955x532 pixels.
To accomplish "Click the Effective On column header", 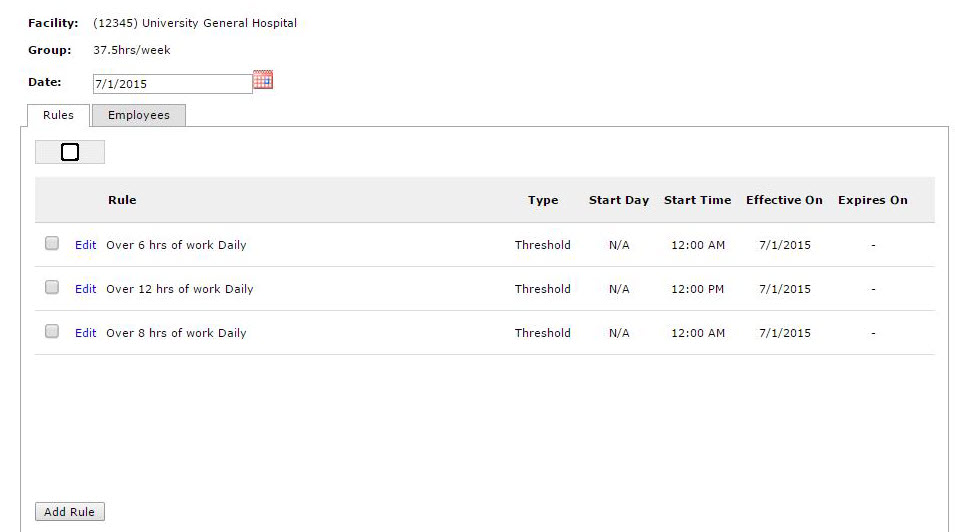I will pyautogui.click(x=784, y=200).
